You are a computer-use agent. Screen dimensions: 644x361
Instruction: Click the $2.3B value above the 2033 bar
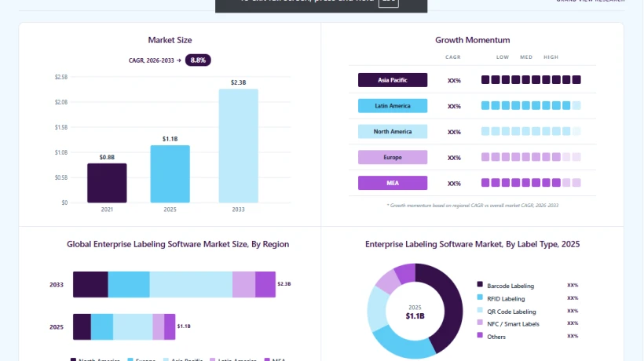point(238,82)
